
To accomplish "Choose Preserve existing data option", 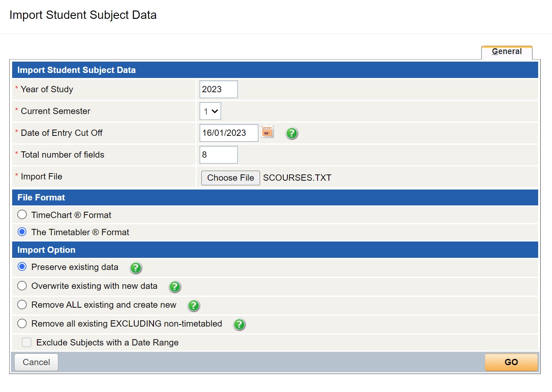I will tap(22, 267).
